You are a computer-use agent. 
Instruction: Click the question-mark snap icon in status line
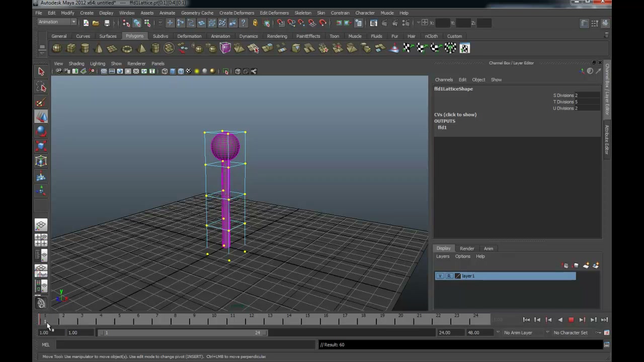[244, 23]
